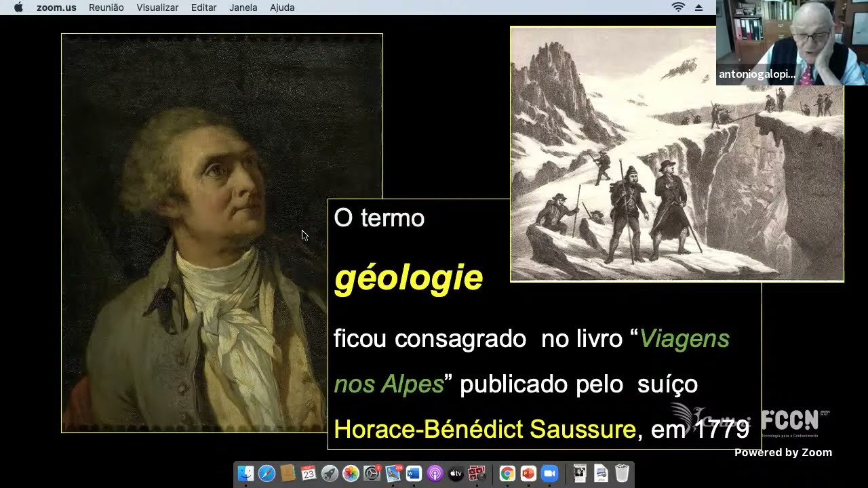Click the Alps mountaineers engraving image
Screen dimensions: 868x488
[677, 154]
